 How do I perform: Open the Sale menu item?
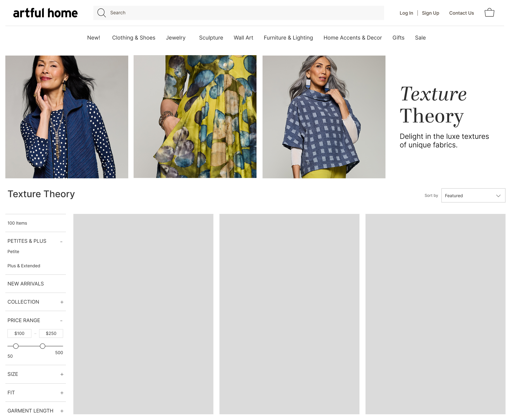[x=420, y=38]
